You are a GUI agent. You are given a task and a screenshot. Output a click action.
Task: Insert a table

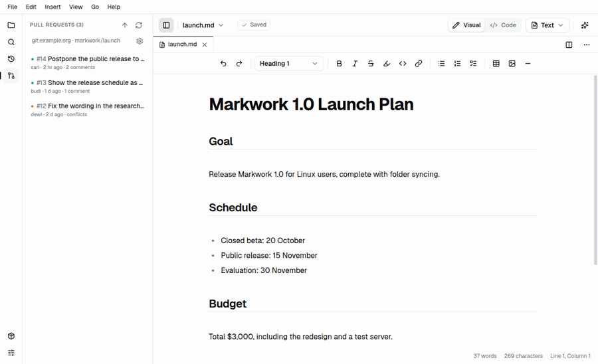coord(496,64)
